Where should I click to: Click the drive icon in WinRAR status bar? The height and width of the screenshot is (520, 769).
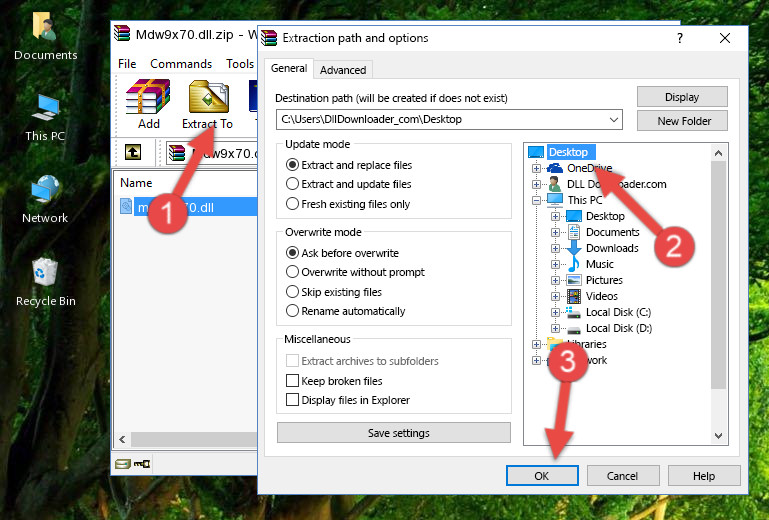tap(123, 464)
